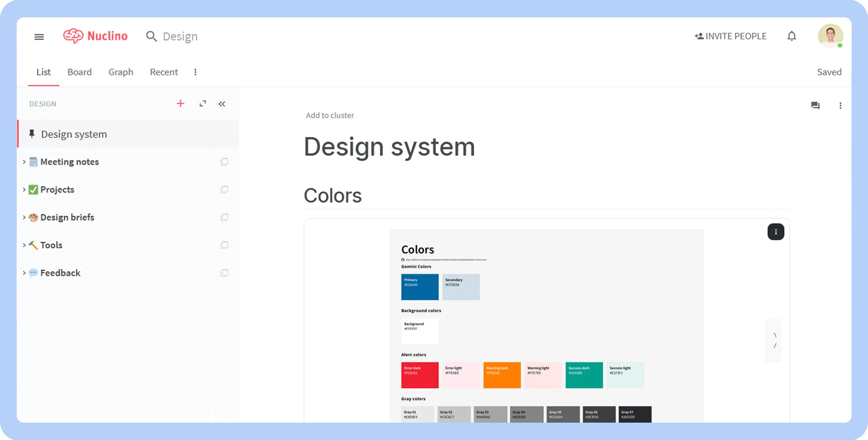Copy link for the Feedback cluster
This screenshot has width=868, height=440.
225,273
